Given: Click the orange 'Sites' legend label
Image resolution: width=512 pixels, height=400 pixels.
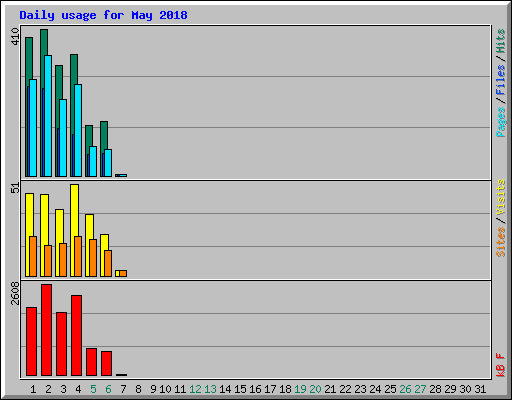Looking at the screenshot, I should pyautogui.click(x=501, y=242).
